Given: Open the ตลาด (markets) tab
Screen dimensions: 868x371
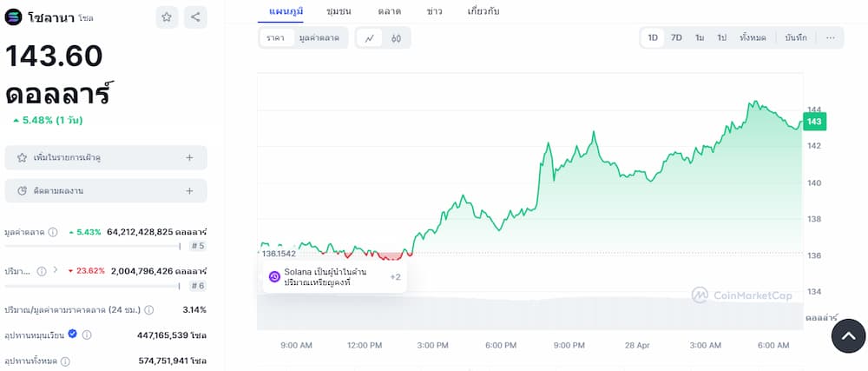Looking at the screenshot, I should (390, 11).
